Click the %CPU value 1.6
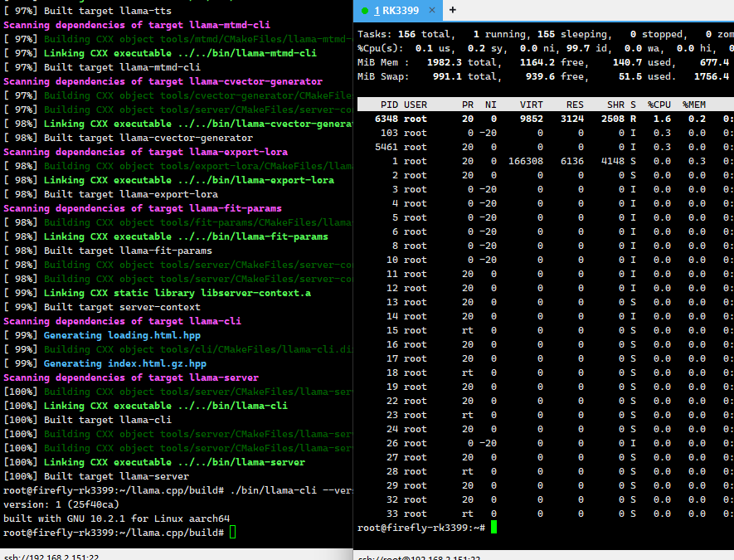The image size is (734, 560). [662, 119]
